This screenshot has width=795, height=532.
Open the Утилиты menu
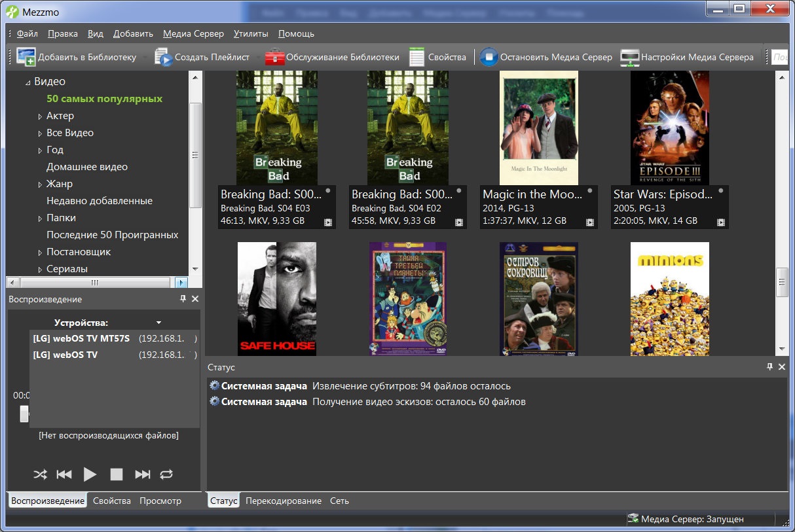(251, 33)
